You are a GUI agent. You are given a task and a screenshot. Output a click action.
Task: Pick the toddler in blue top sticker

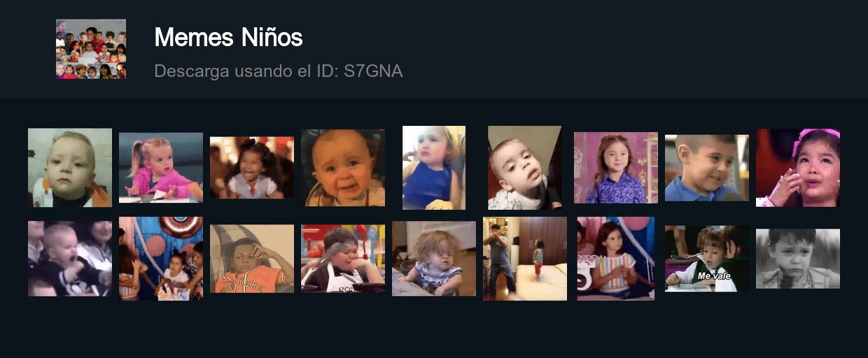[x=434, y=168]
